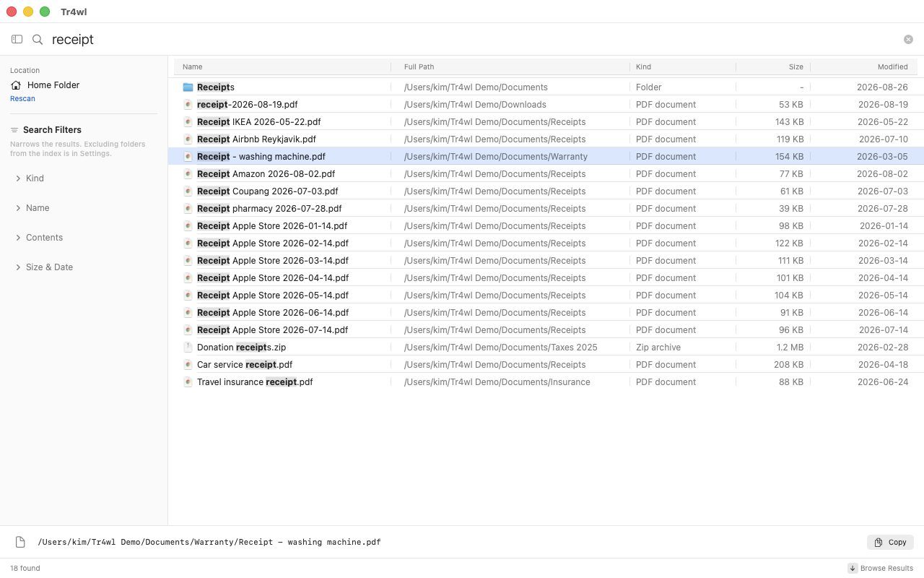Click the Home Folder house icon
Viewport: 924px width, 578px height.
coord(16,85)
